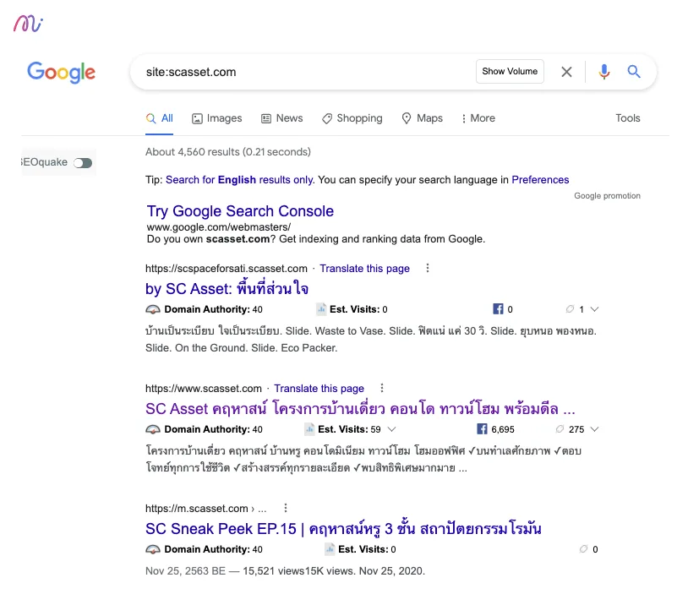Click the Google promotion label
This screenshot has width=688, height=616.
pos(607,196)
